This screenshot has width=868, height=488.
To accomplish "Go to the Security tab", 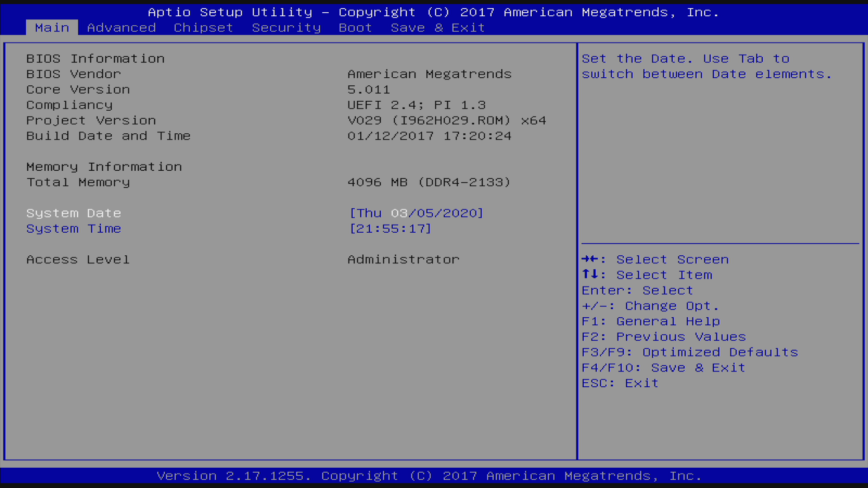I will [286, 28].
